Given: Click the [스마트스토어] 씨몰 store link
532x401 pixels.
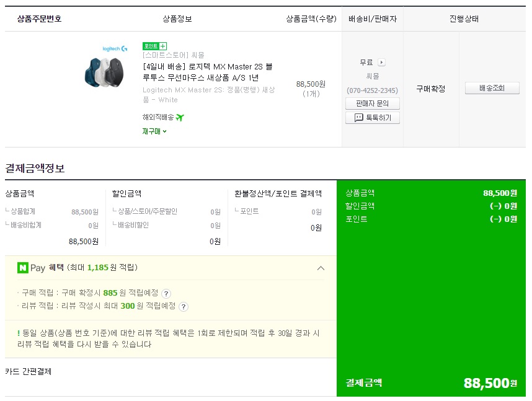Looking at the screenshot, I should (174, 55).
